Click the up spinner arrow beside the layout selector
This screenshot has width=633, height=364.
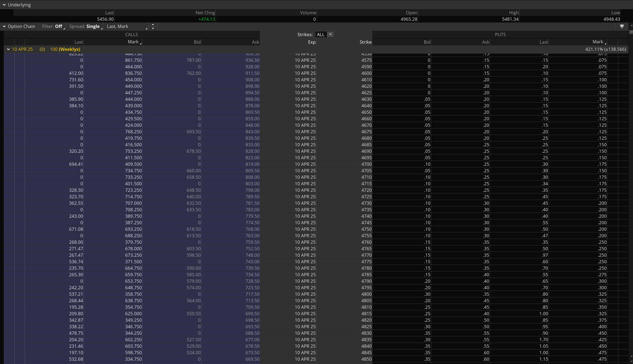[x=152, y=24]
